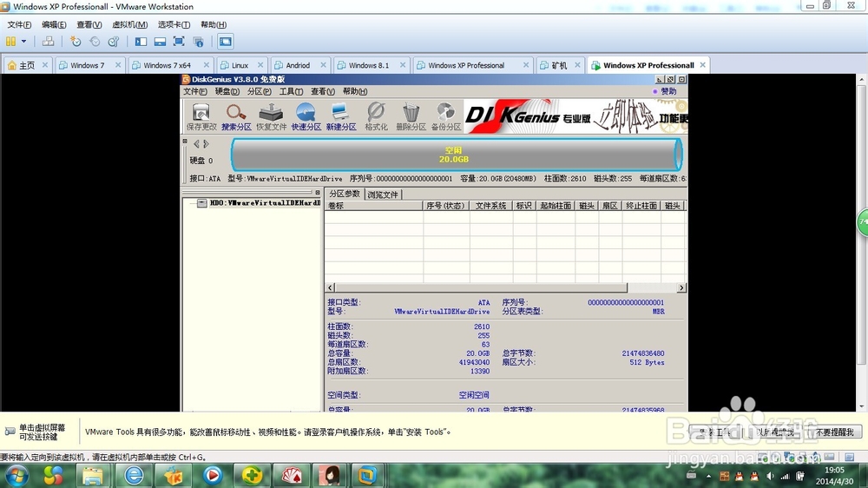Switch to the Windows 7 x64 tab
This screenshot has width=868, height=488.
[x=167, y=65]
